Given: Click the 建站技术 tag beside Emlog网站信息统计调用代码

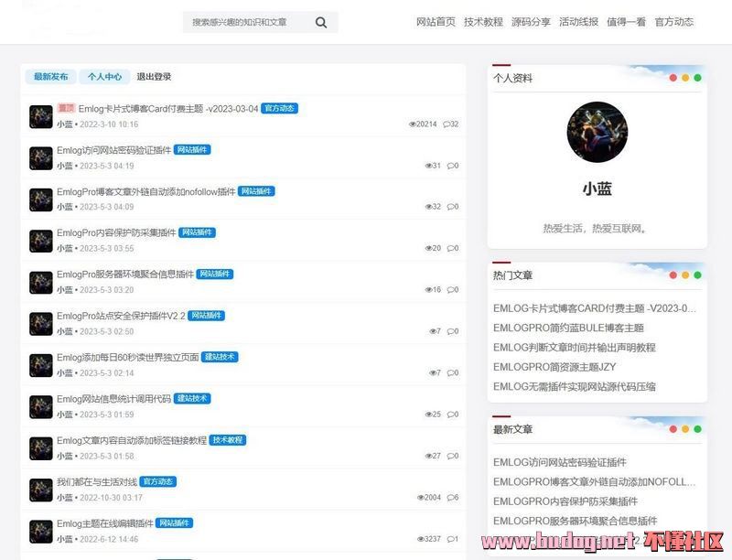Looking at the screenshot, I should pos(192,399).
